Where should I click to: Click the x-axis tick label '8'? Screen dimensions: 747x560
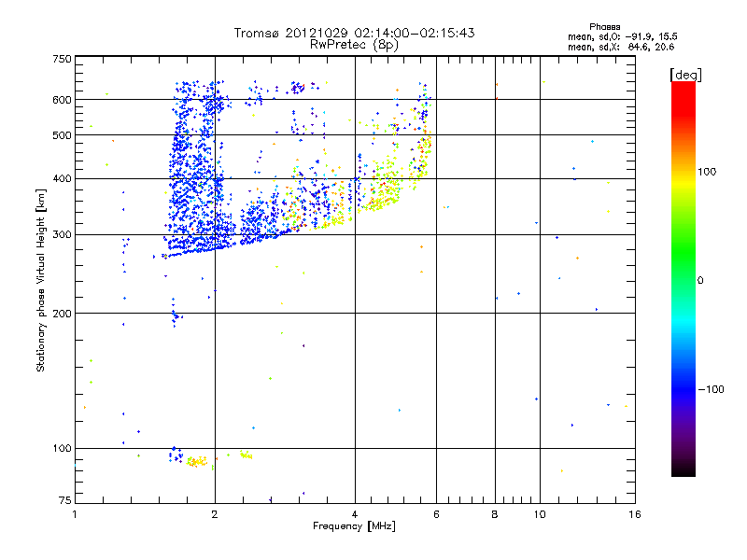pos(495,514)
